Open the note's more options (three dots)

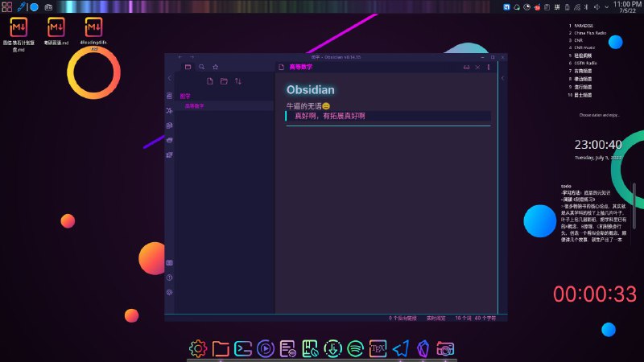pos(489,67)
